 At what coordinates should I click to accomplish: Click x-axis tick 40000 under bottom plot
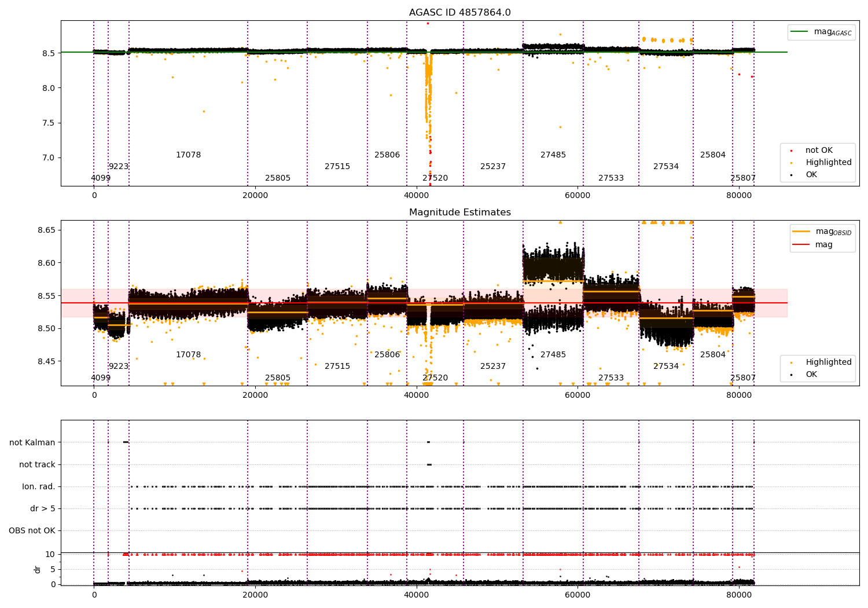coord(416,595)
